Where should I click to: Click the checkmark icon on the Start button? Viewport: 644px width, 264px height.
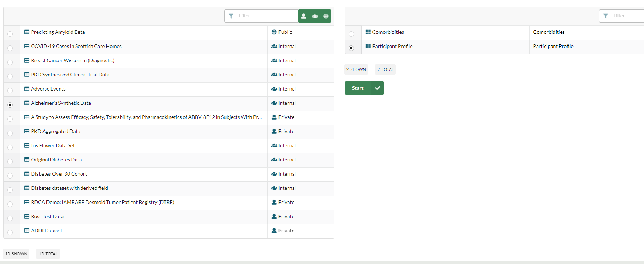click(x=378, y=88)
